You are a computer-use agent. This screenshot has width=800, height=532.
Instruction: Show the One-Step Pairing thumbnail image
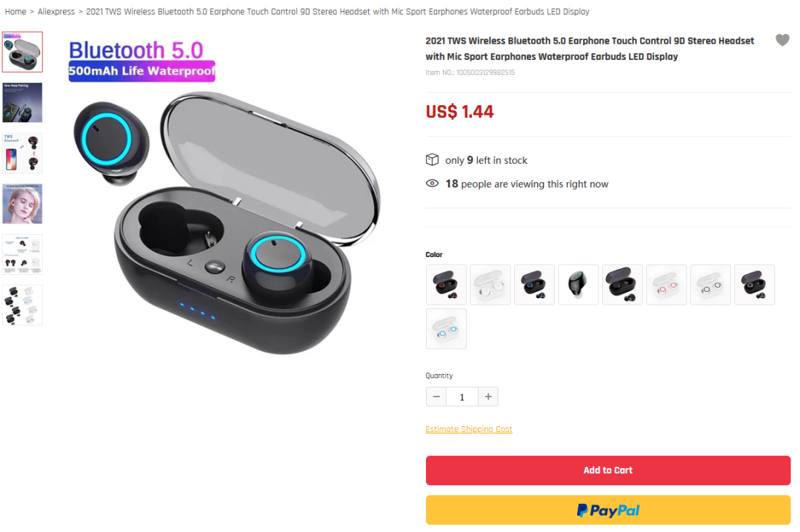(22, 103)
